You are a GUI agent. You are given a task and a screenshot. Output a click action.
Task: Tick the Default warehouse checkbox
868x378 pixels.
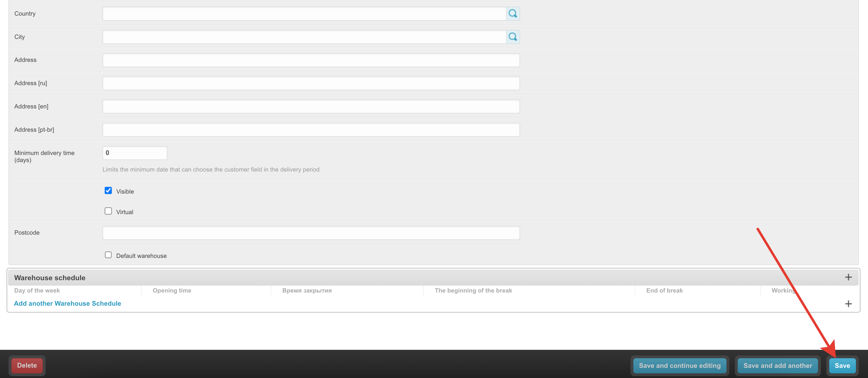[x=108, y=255]
